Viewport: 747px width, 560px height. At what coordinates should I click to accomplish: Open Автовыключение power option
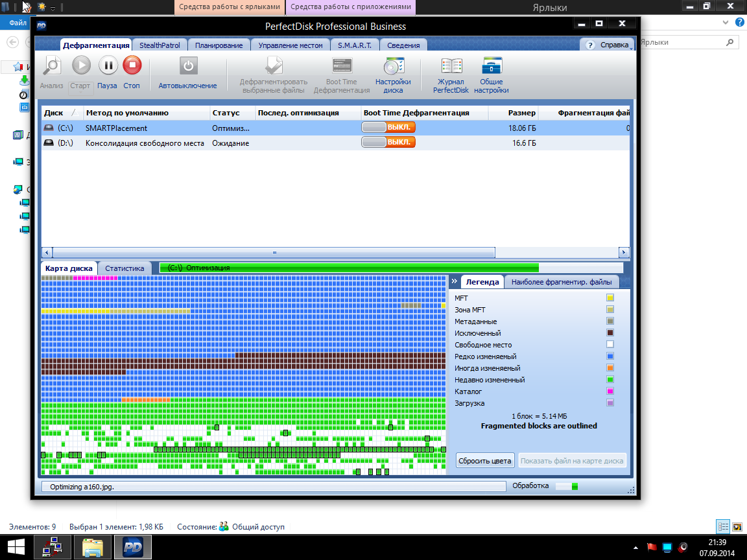pos(188,65)
